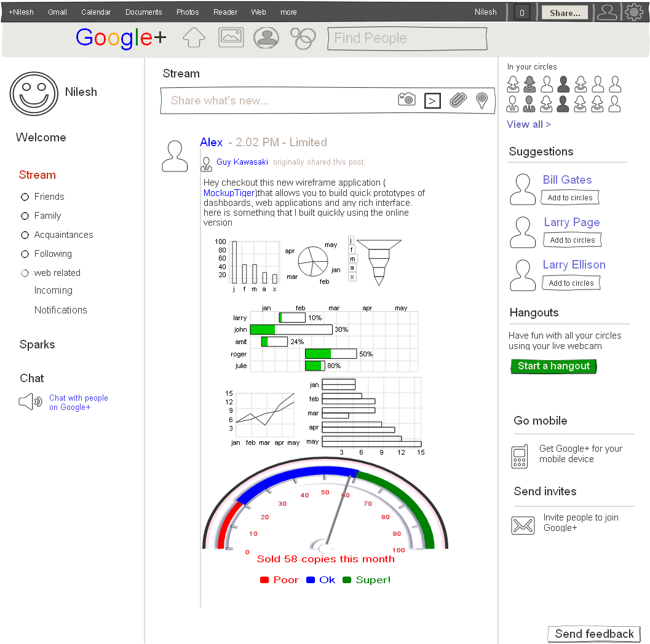Open the chat speaker icon in sidebar
The image size is (650, 644).
point(30,401)
